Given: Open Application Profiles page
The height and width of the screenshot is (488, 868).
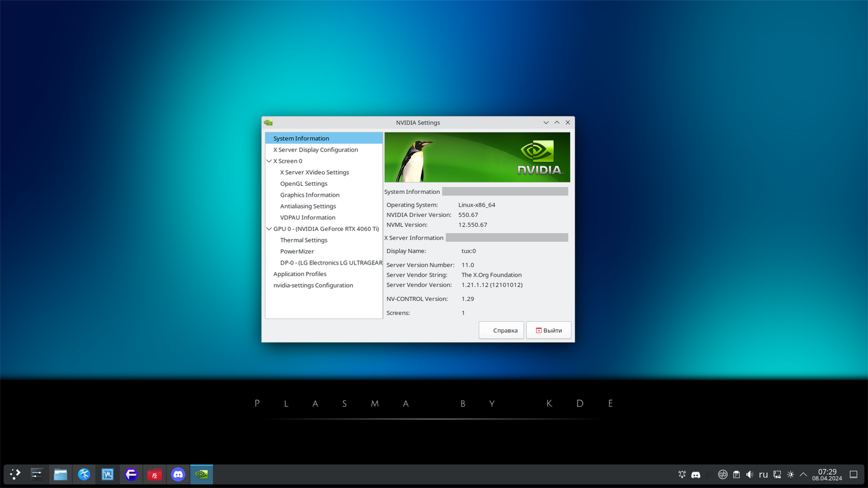Looking at the screenshot, I should [x=300, y=274].
